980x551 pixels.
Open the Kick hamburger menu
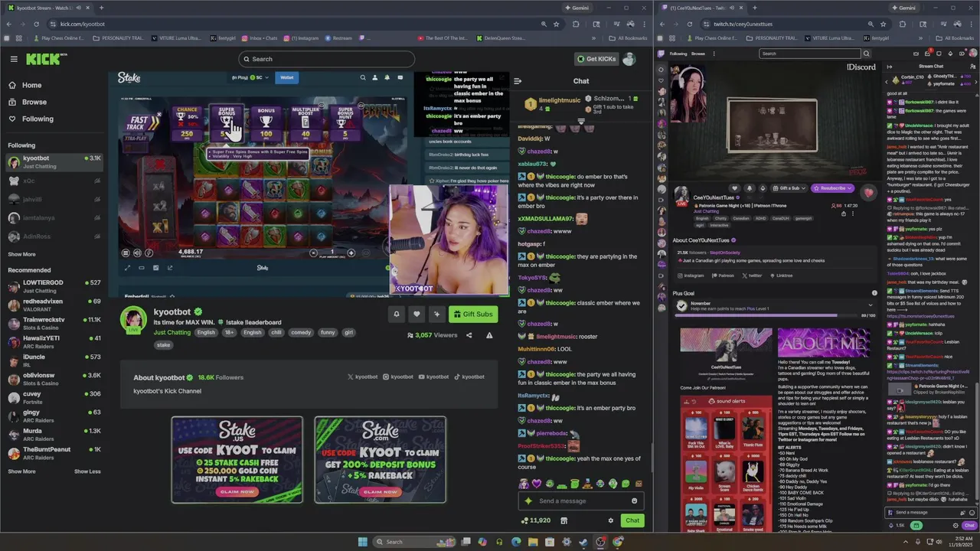point(14,59)
